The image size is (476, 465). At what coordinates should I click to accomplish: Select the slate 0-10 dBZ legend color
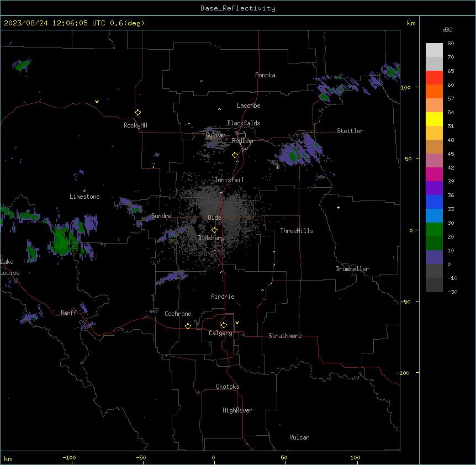(x=434, y=257)
